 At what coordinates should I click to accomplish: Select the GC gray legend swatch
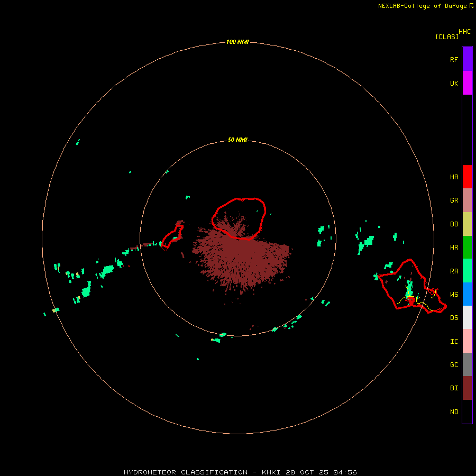click(467, 364)
